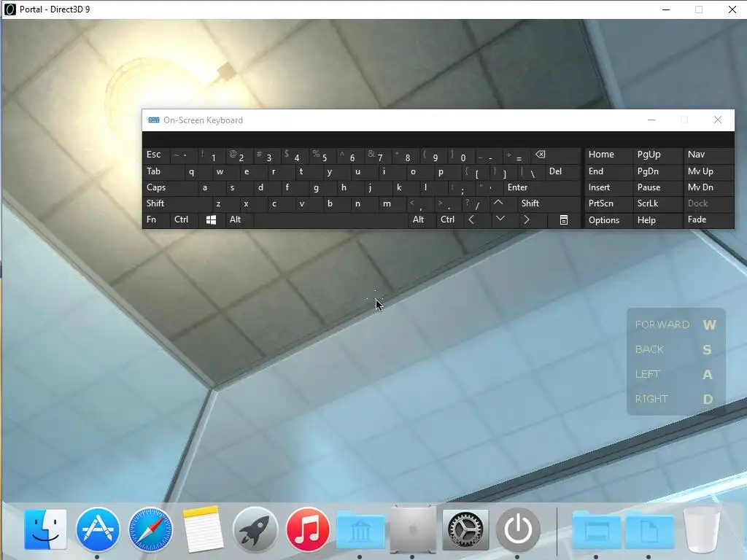Screen dimensions: 747x560
Task: Open the Trash in the dock
Action: [x=701, y=529]
